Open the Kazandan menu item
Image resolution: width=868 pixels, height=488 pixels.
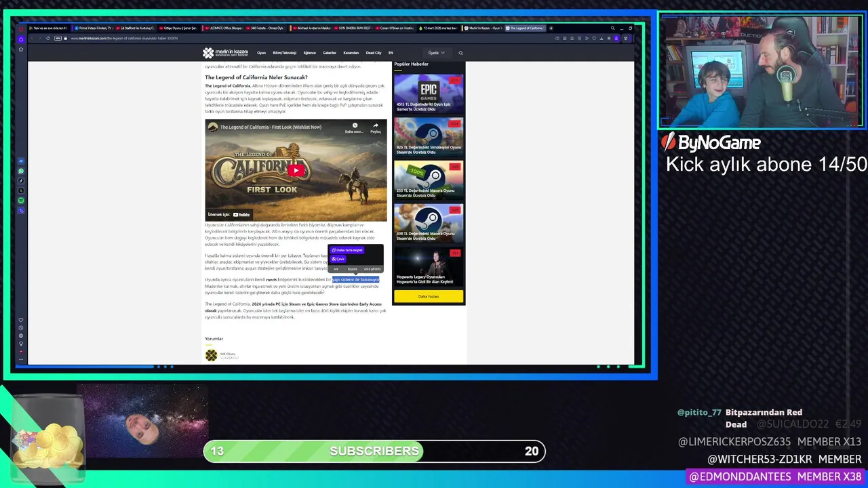tap(351, 53)
